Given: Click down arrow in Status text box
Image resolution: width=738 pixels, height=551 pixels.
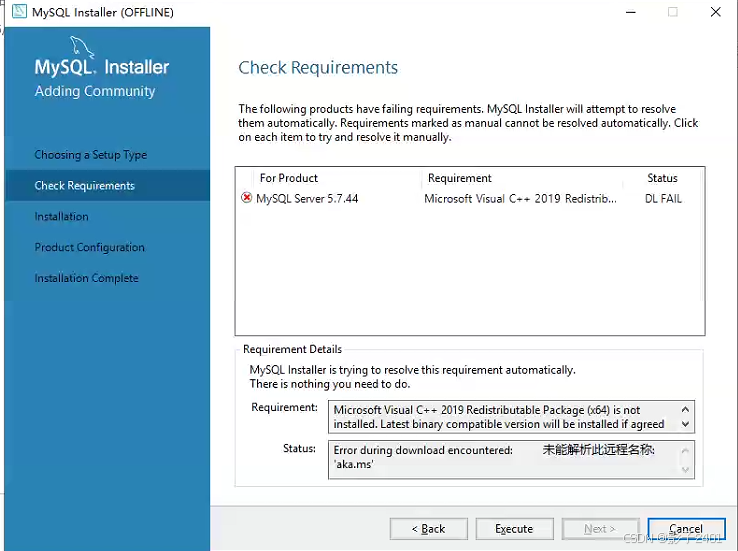Looking at the screenshot, I should 685,470.
